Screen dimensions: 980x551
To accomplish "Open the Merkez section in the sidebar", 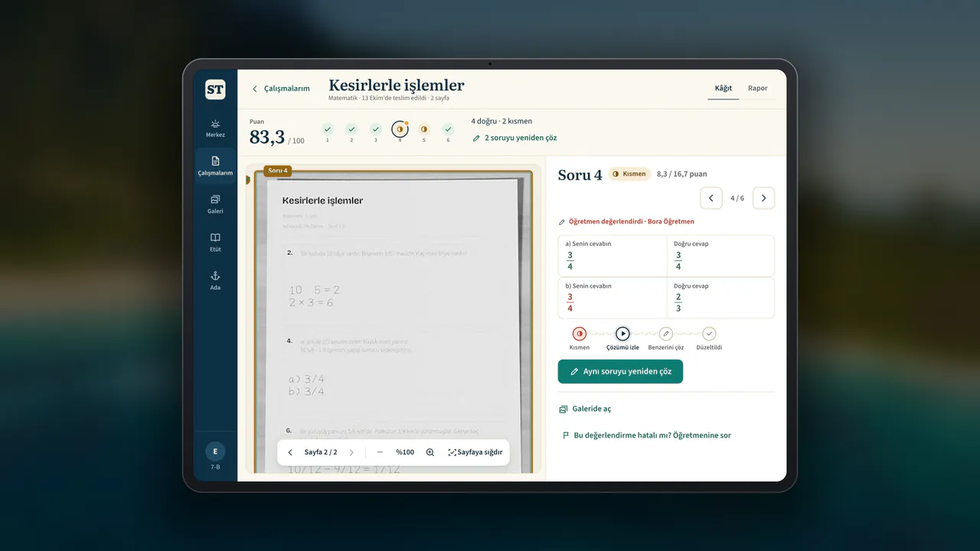I will 215,129.
